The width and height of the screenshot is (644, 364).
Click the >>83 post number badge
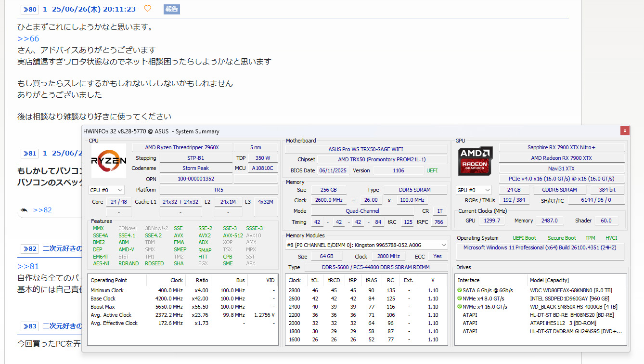point(29,326)
